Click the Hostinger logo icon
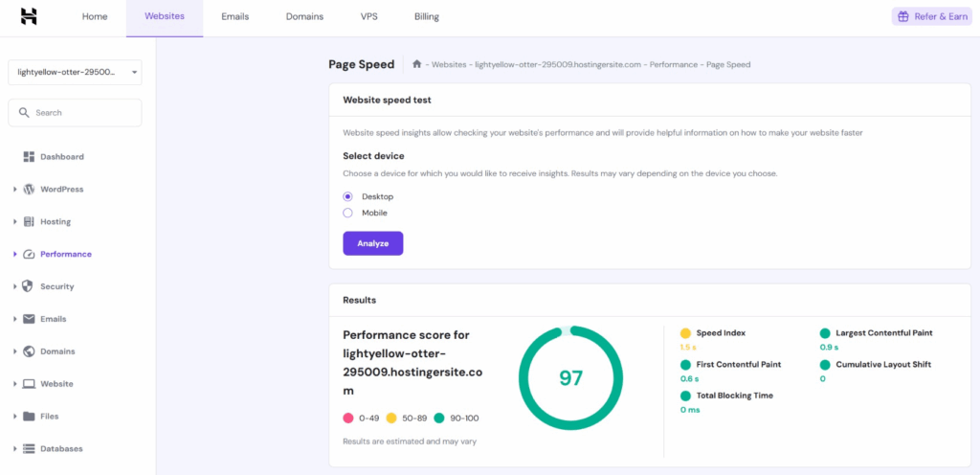This screenshot has width=980, height=475. (29, 16)
